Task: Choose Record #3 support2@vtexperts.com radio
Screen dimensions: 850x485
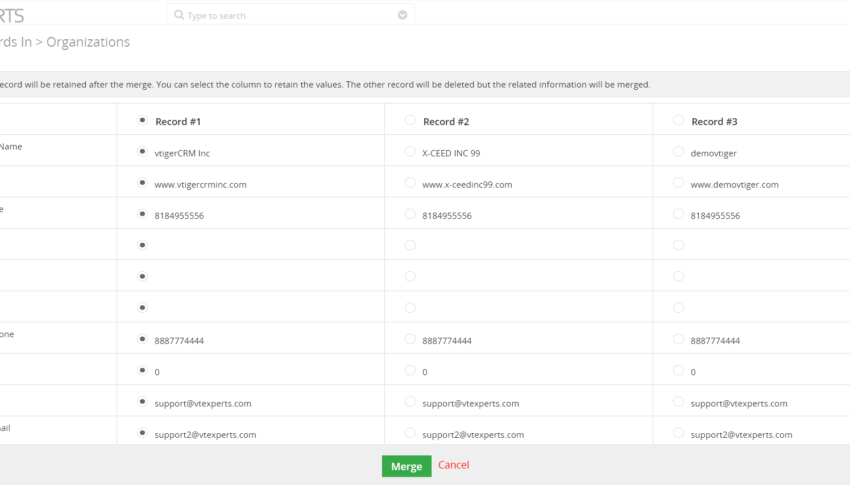Action: [x=678, y=433]
